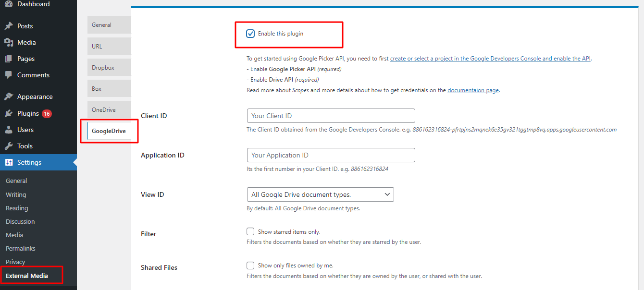Click the Comments speech bubble icon
The image size is (644, 290).
pyautogui.click(x=9, y=75)
